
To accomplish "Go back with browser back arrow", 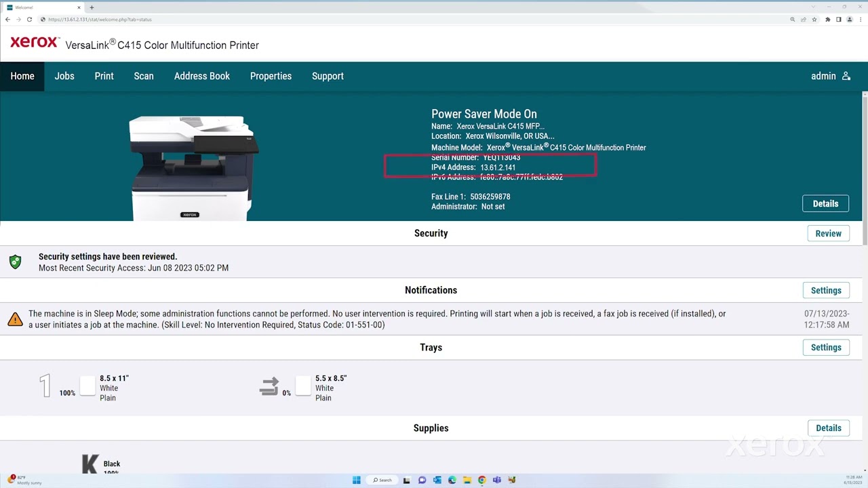I will click(8, 20).
